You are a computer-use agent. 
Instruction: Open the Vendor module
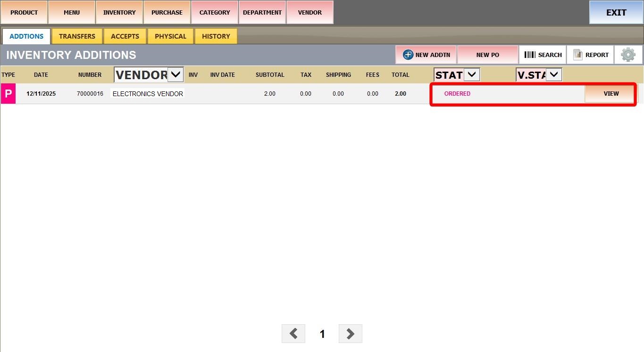tap(309, 13)
